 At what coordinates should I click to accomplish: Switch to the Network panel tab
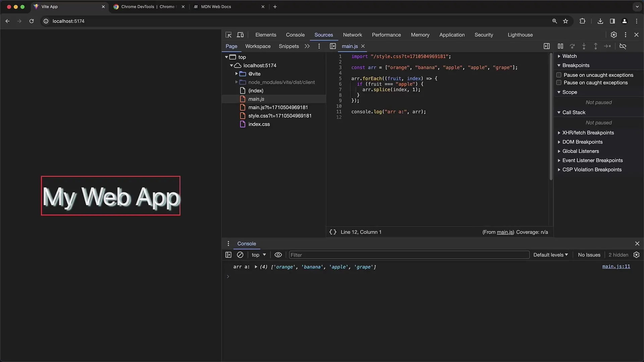pyautogui.click(x=353, y=35)
